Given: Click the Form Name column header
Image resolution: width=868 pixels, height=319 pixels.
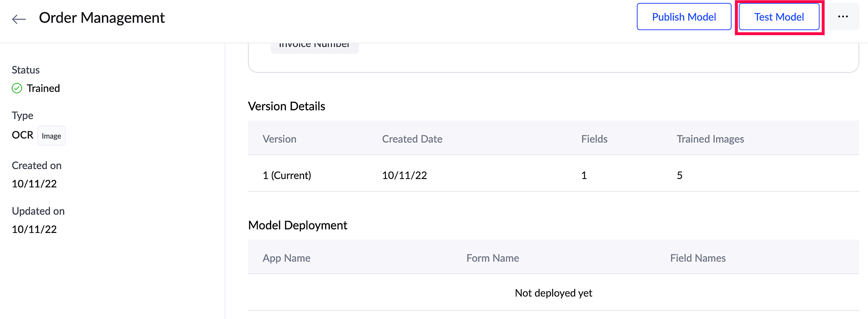Looking at the screenshot, I should (493, 258).
